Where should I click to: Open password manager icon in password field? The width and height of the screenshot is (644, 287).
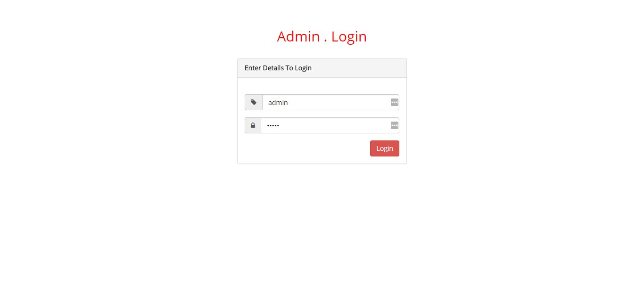coord(395,125)
